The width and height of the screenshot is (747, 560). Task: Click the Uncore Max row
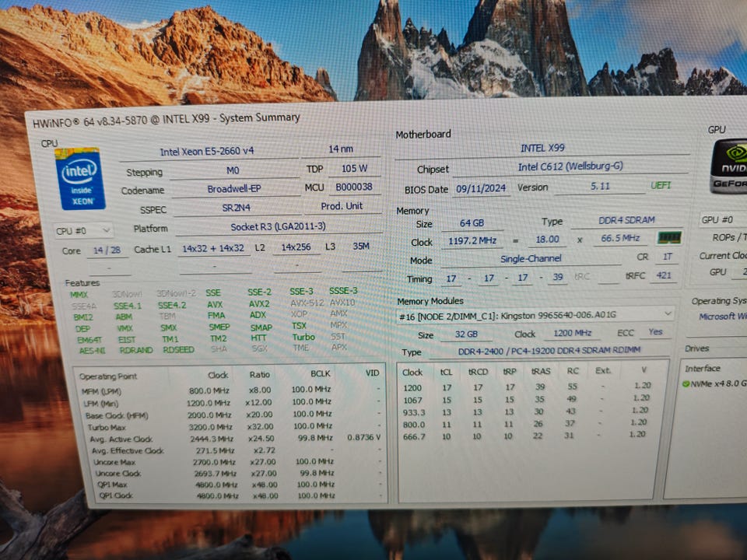(x=238, y=462)
